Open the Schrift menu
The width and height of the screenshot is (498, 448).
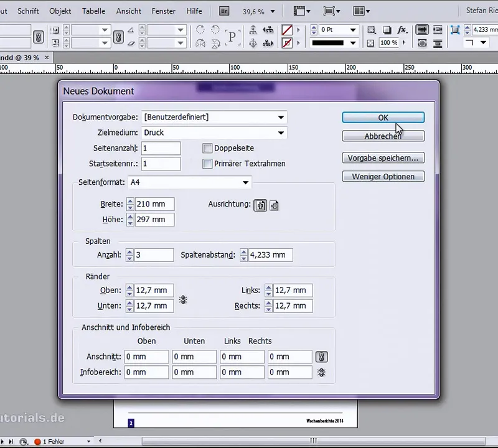pos(28,11)
